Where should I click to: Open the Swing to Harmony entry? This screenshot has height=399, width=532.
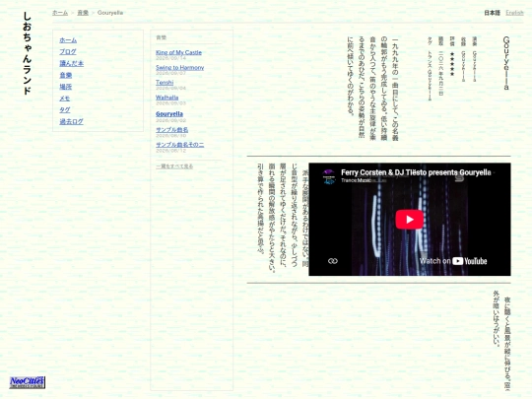[180, 68]
